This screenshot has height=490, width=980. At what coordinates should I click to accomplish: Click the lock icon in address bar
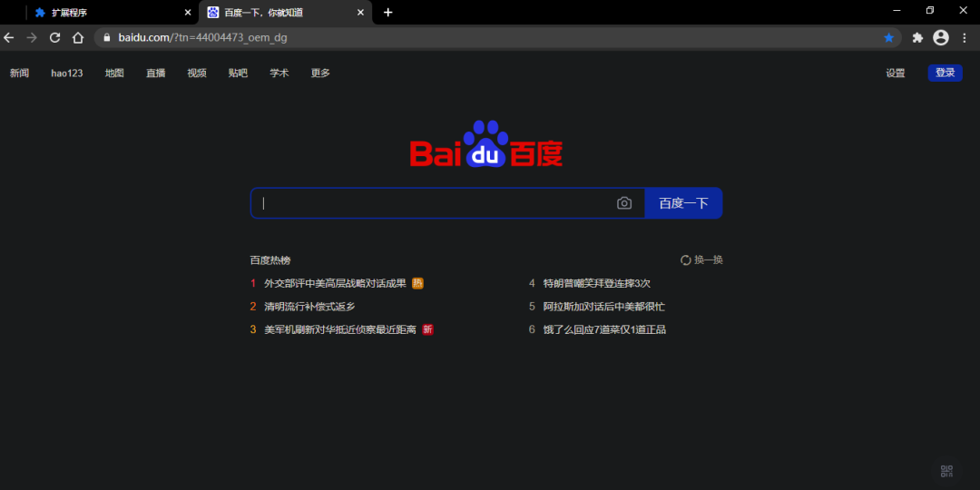106,37
